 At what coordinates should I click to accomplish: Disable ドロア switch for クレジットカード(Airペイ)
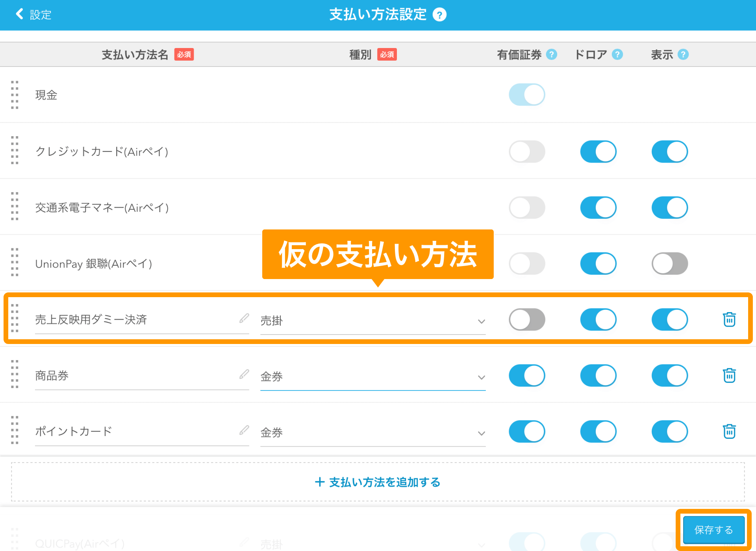pos(598,152)
